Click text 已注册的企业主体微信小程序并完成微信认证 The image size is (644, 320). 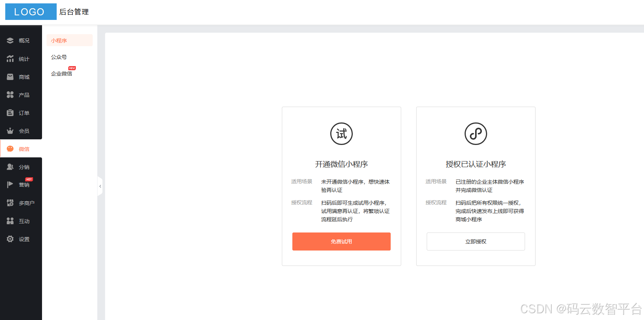click(x=490, y=186)
